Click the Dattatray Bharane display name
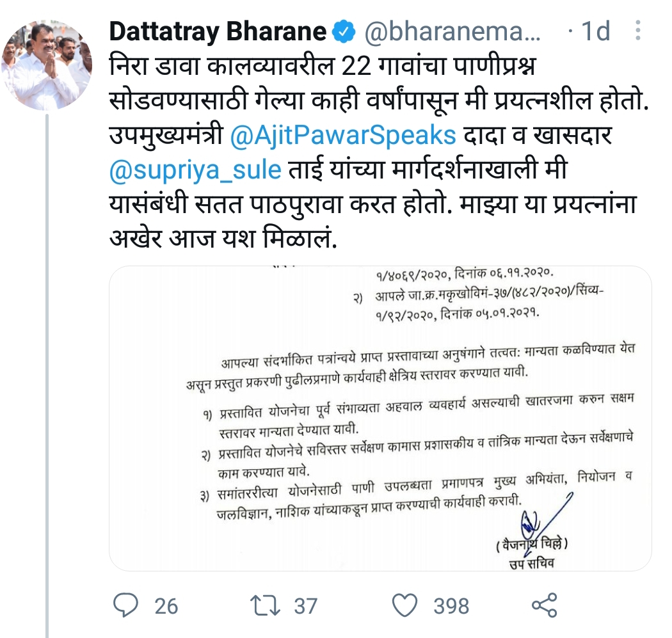The height and width of the screenshot is (638, 672). click(x=218, y=32)
